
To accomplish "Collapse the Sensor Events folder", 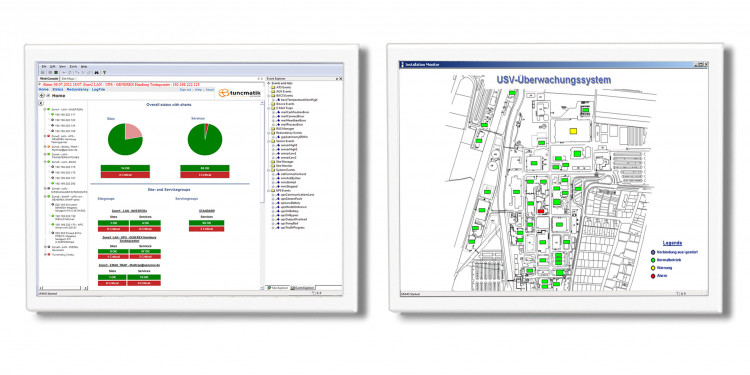I will point(268,141).
